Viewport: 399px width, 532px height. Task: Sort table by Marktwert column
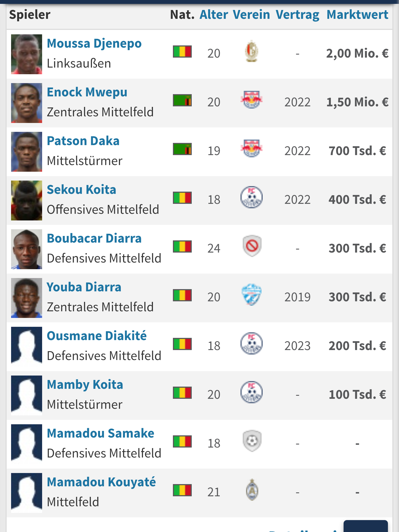point(357,14)
